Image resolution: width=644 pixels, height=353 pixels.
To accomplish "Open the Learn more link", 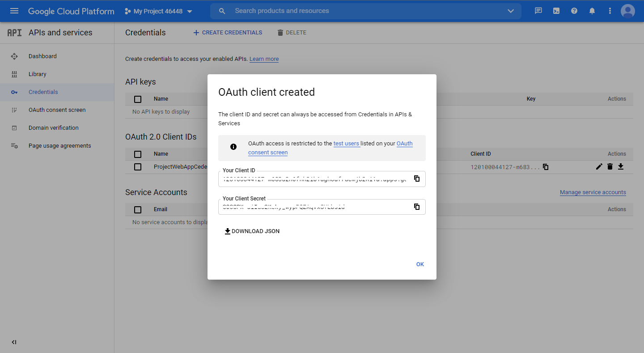I will point(264,59).
